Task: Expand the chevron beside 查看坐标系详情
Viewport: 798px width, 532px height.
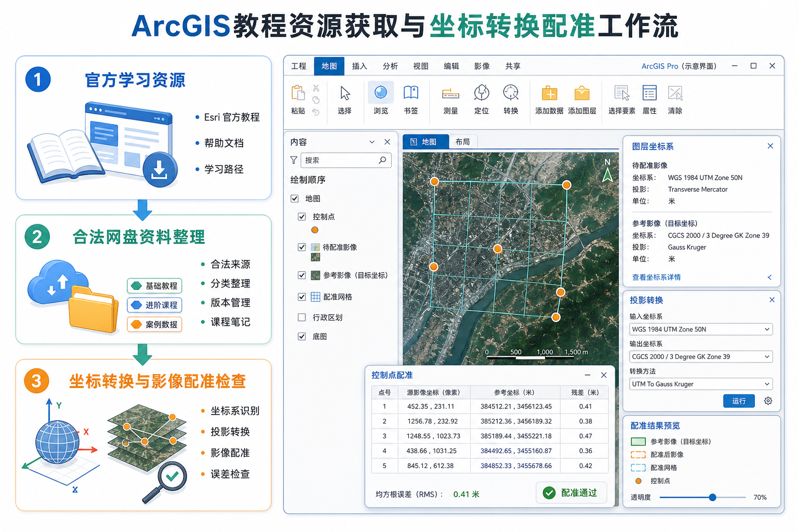Action: (x=769, y=277)
